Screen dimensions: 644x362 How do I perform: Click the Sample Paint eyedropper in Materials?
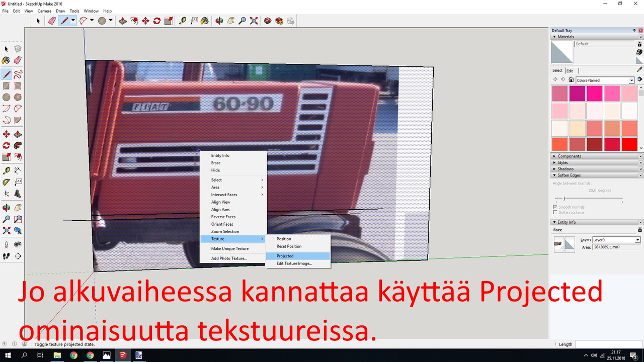pyautogui.click(x=639, y=70)
